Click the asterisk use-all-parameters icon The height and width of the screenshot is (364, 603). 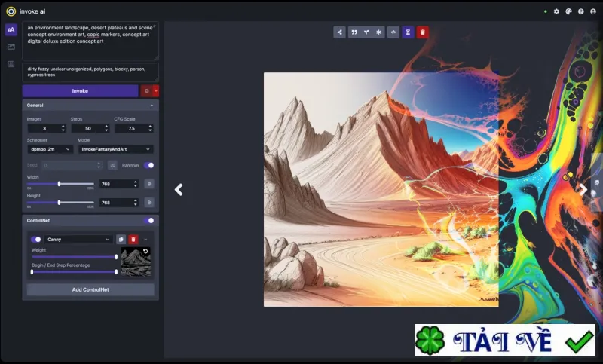[x=379, y=32]
